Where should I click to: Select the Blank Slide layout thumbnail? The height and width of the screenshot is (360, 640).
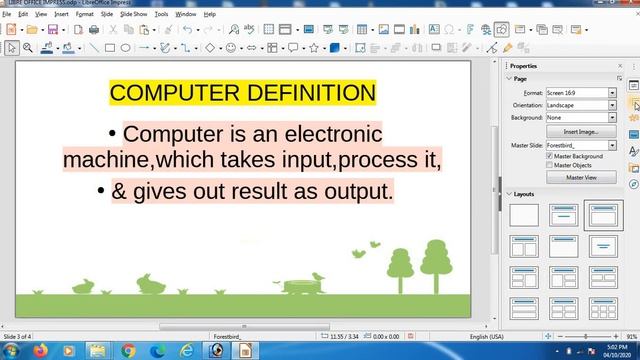pos(524,215)
